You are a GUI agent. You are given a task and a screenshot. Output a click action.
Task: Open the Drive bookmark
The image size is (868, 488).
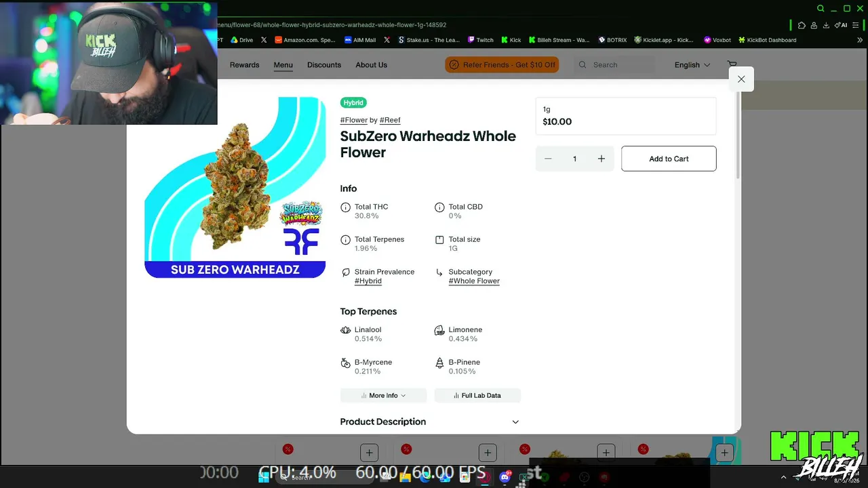[x=241, y=40]
